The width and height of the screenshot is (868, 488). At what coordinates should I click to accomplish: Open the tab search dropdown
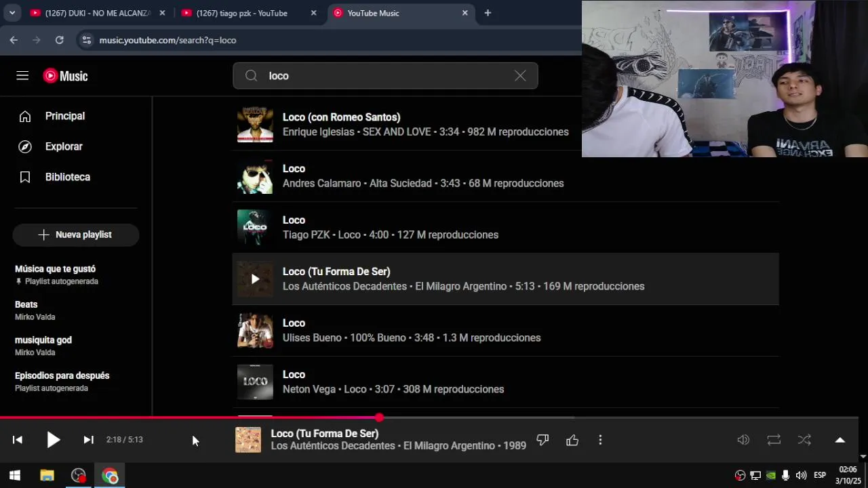pyautogui.click(x=12, y=13)
